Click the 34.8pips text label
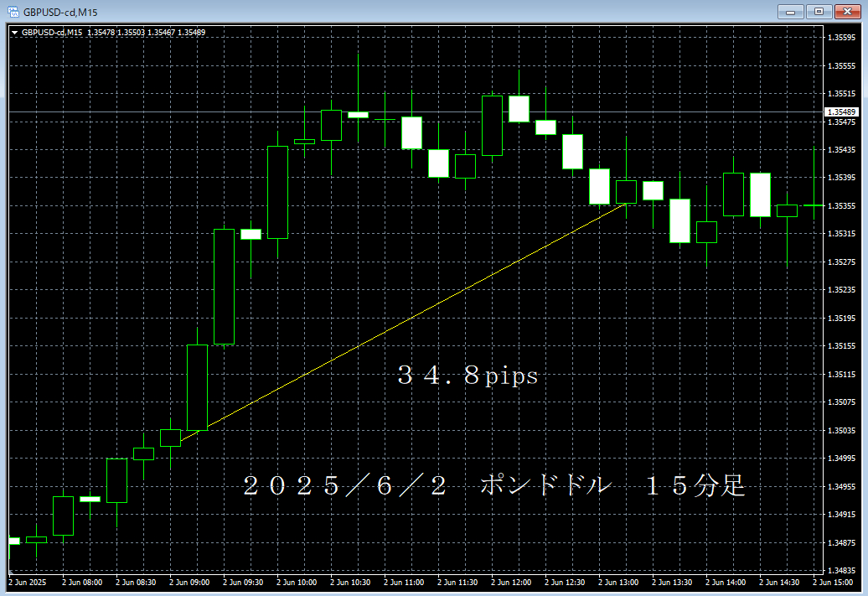 468,376
